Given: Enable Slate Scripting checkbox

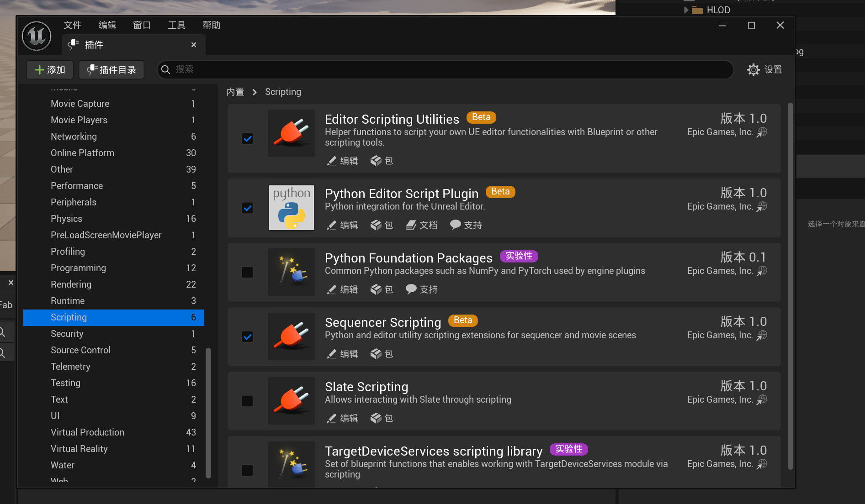Looking at the screenshot, I should (x=247, y=401).
